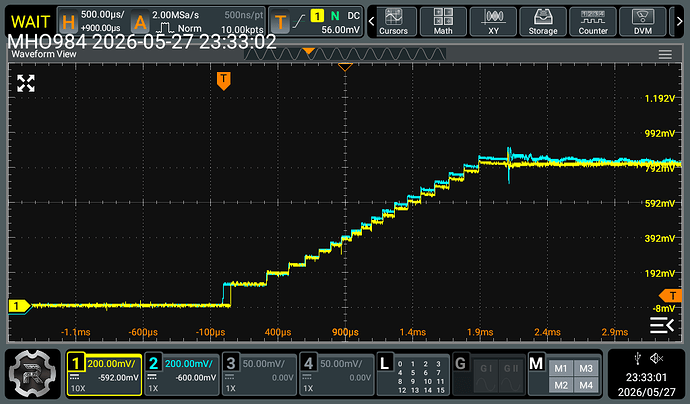Open the Horizontal timebase settings

click(68, 22)
